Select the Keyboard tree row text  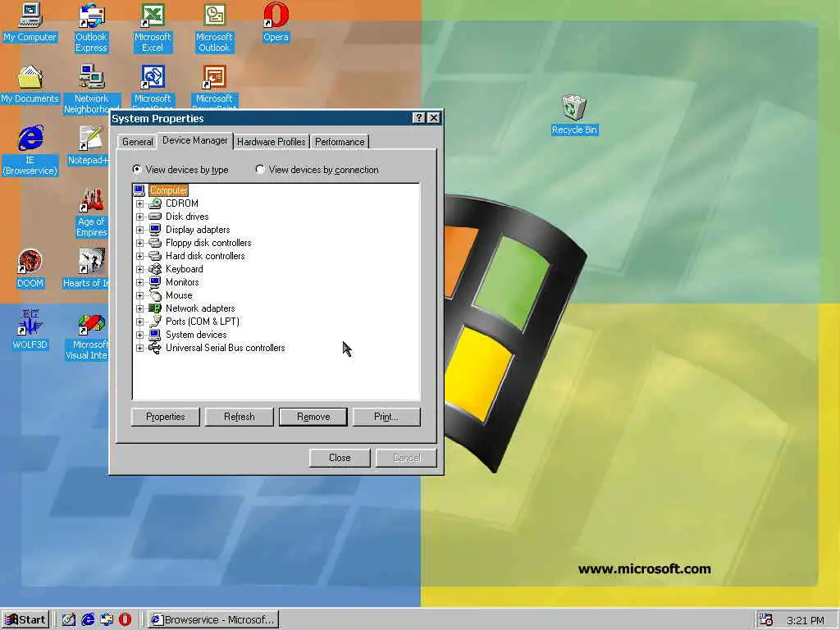185,269
